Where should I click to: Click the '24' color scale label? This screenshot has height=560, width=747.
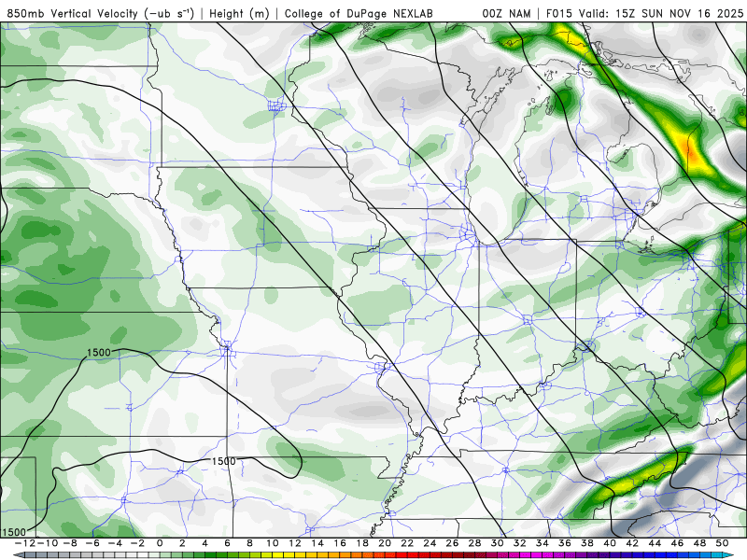pos(430,543)
